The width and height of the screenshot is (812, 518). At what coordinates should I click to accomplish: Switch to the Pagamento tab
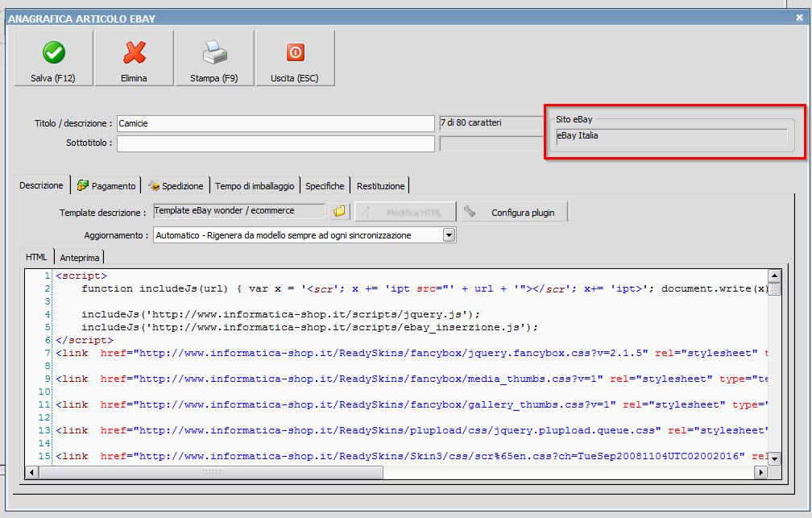coord(106,186)
